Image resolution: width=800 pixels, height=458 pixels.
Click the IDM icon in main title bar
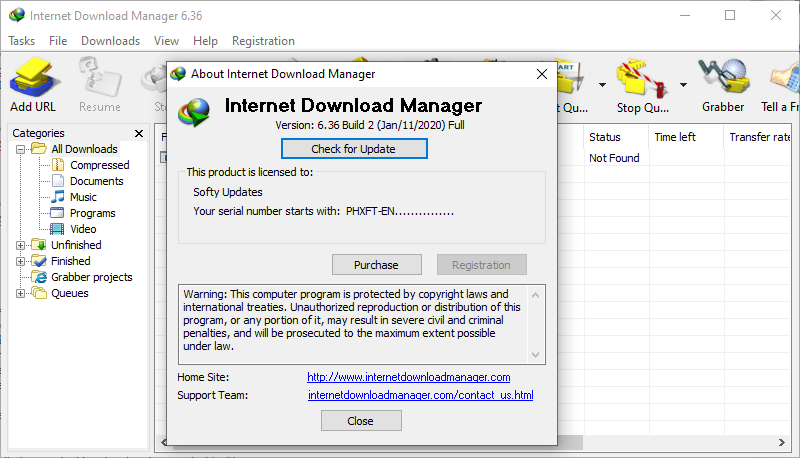pos(17,15)
